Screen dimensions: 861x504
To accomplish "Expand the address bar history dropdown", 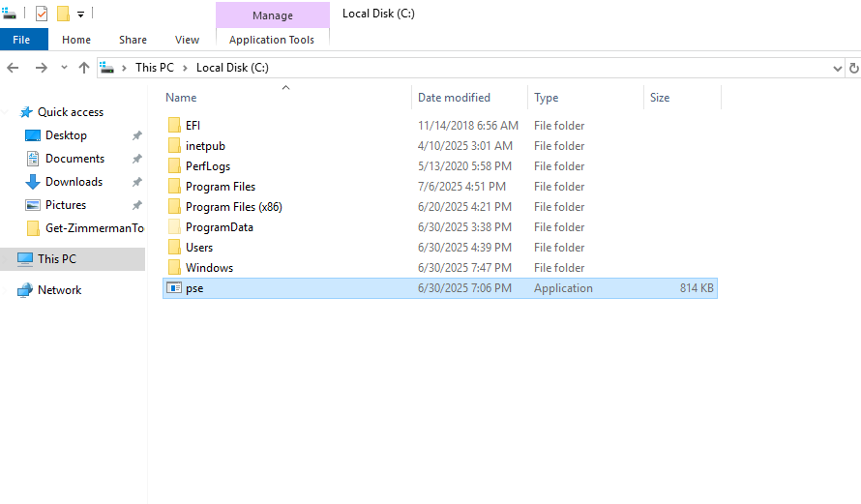I will point(838,68).
